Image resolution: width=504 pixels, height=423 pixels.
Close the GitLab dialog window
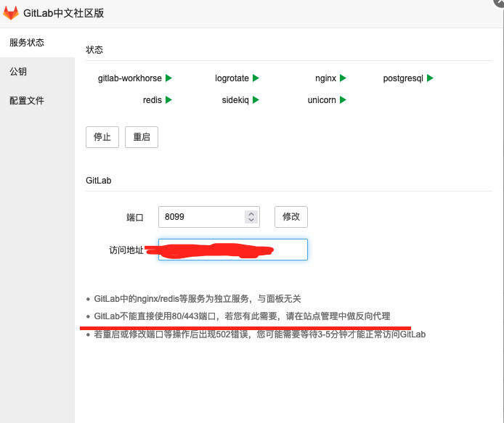click(500, 1)
